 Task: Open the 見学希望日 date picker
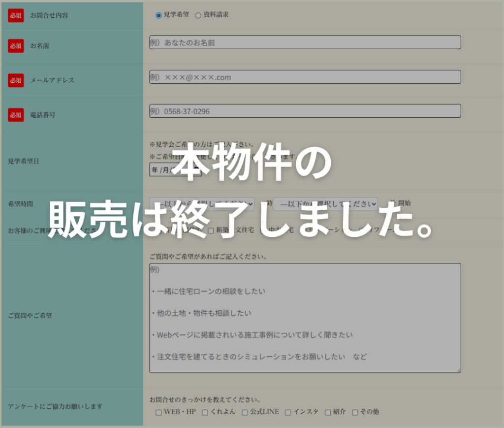click(x=175, y=170)
